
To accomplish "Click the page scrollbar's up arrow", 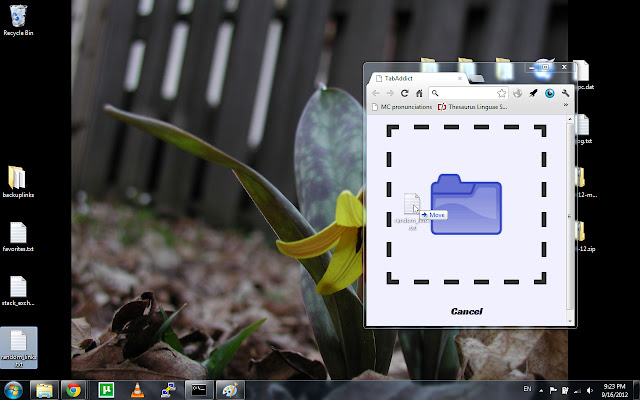I will coord(570,119).
